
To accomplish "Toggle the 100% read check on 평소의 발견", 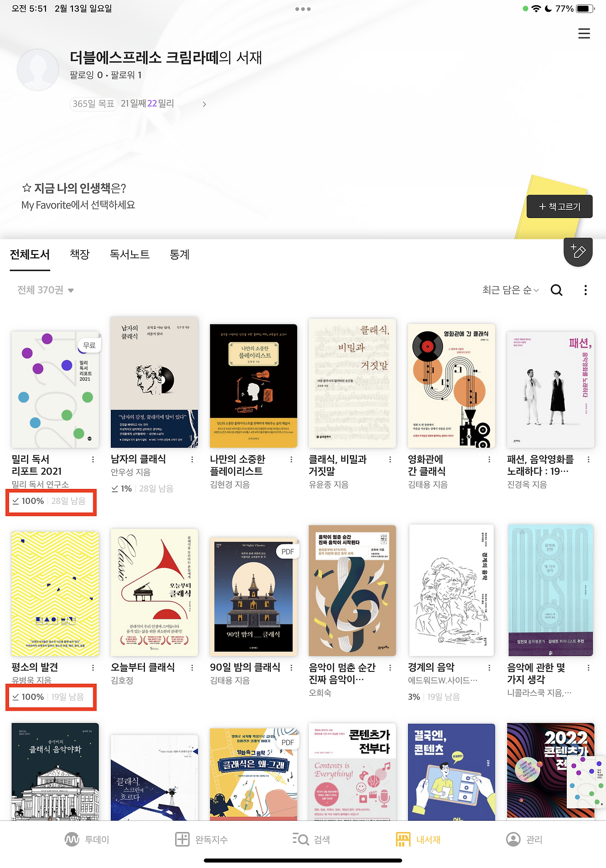I will [x=16, y=697].
